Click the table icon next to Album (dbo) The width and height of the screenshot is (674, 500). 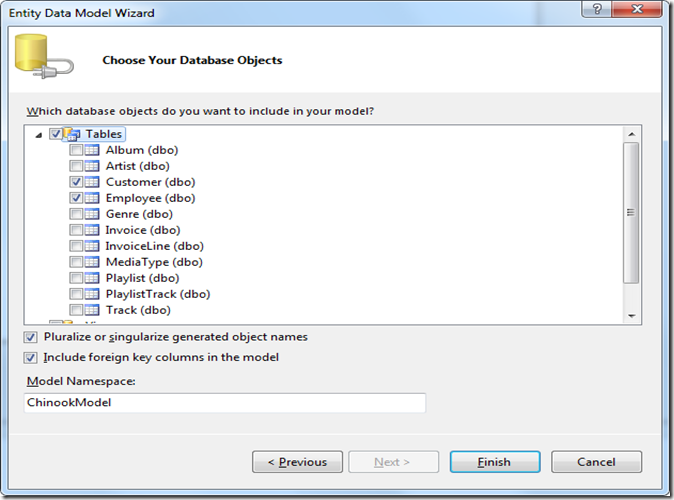(x=94, y=150)
